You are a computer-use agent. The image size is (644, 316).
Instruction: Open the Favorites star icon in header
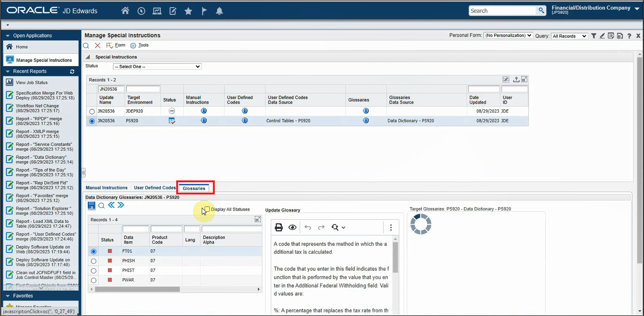[188, 11]
